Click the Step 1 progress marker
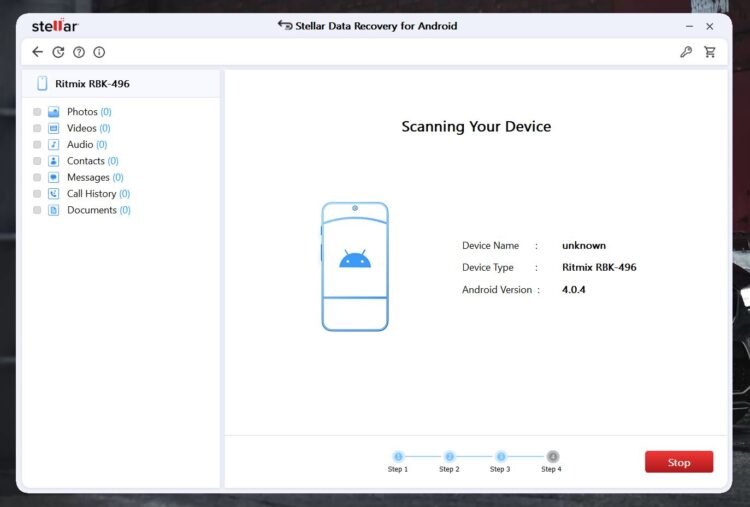Viewport: 750px width, 507px height. click(398, 456)
